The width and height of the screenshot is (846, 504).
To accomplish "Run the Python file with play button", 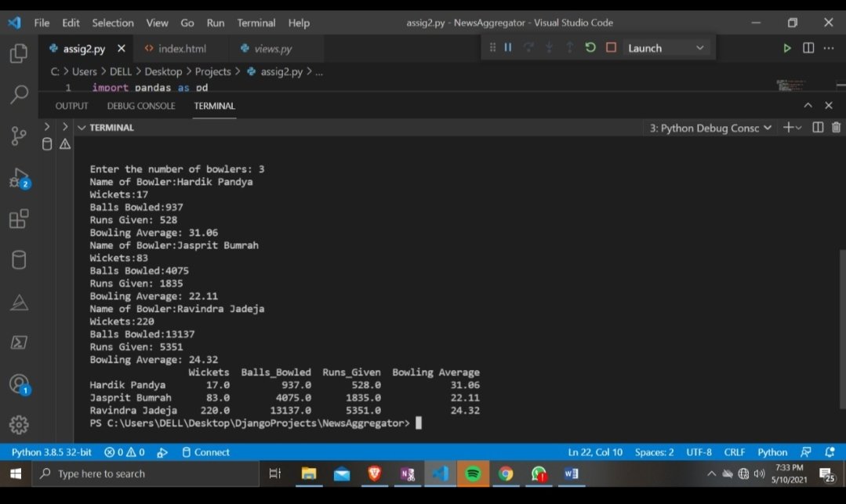I will tap(786, 48).
